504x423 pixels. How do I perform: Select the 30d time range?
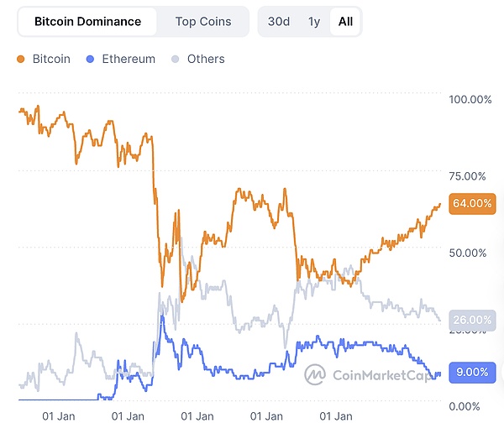[x=279, y=21]
